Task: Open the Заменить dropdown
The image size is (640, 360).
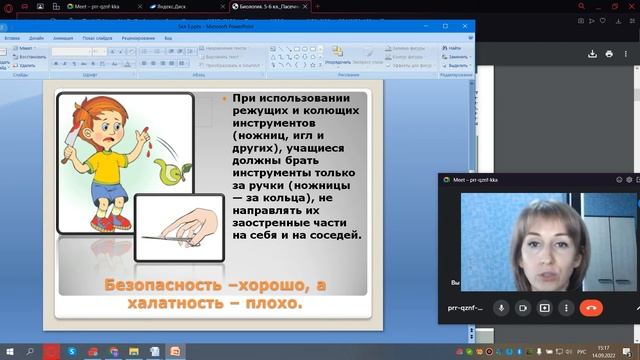Action: 457,57
